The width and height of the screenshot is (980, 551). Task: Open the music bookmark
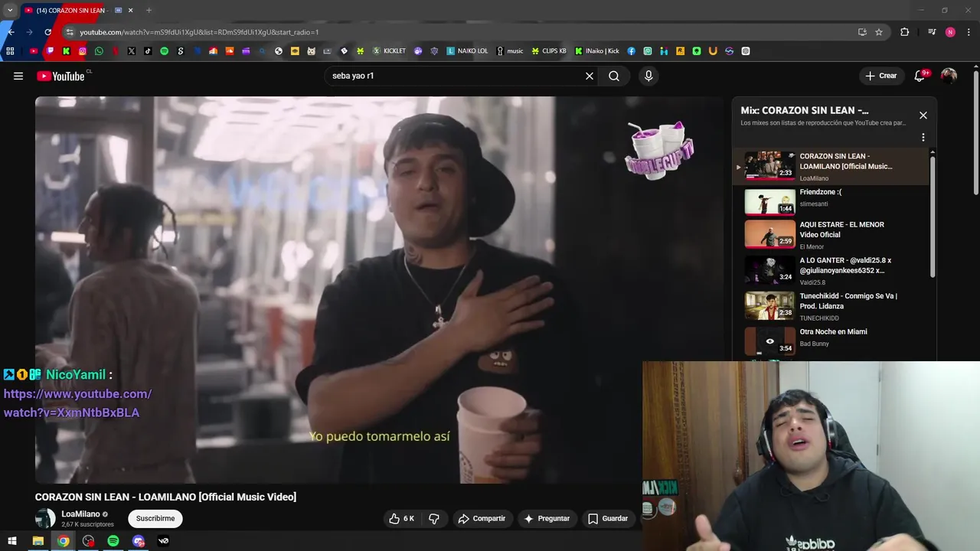tap(510, 51)
